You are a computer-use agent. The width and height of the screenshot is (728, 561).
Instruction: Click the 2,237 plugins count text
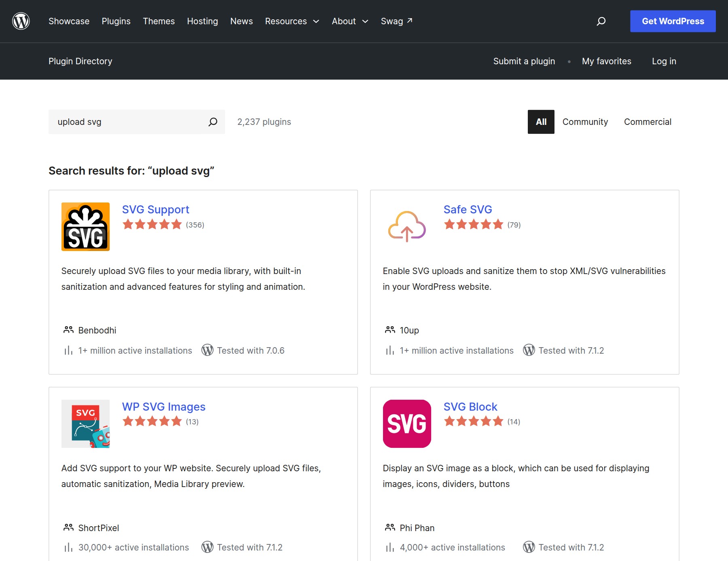[x=264, y=122]
